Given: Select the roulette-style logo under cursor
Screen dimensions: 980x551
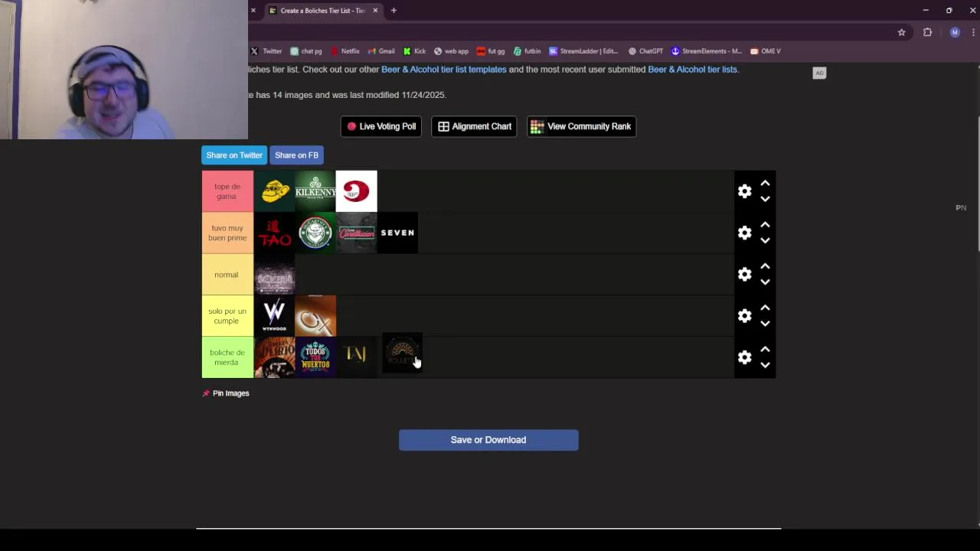Looking at the screenshot, I should coord(402,354).
